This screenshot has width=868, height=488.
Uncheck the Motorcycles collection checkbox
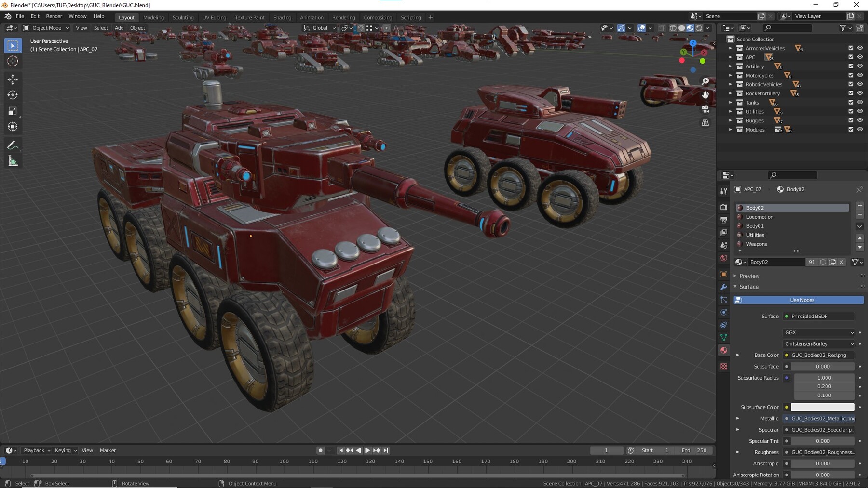click(x=850, y=75)
